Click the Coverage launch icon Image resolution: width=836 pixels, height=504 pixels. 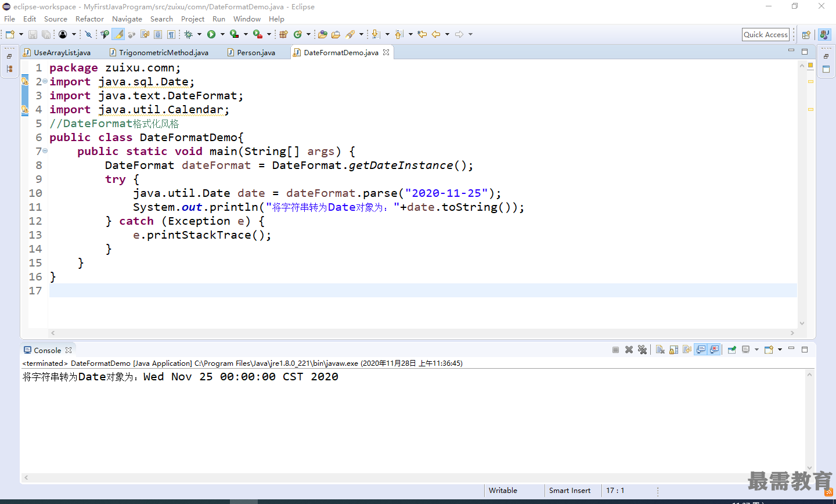click(x=234, y=34)
